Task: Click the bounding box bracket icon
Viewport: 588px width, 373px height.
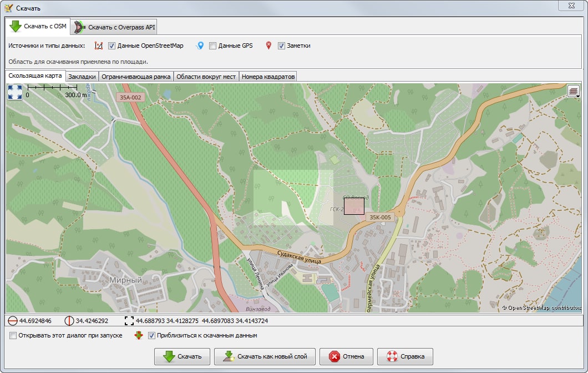Action: [x=129, y=321]
